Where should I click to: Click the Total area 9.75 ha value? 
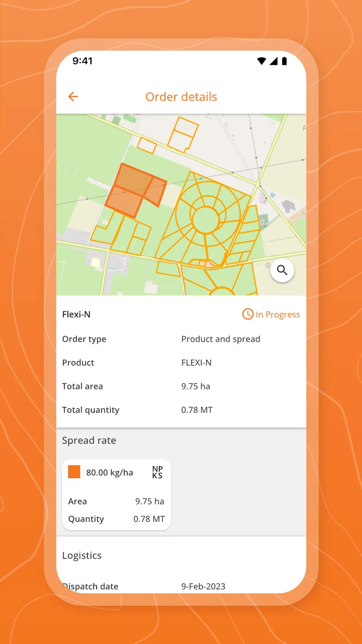pos(196,386)
